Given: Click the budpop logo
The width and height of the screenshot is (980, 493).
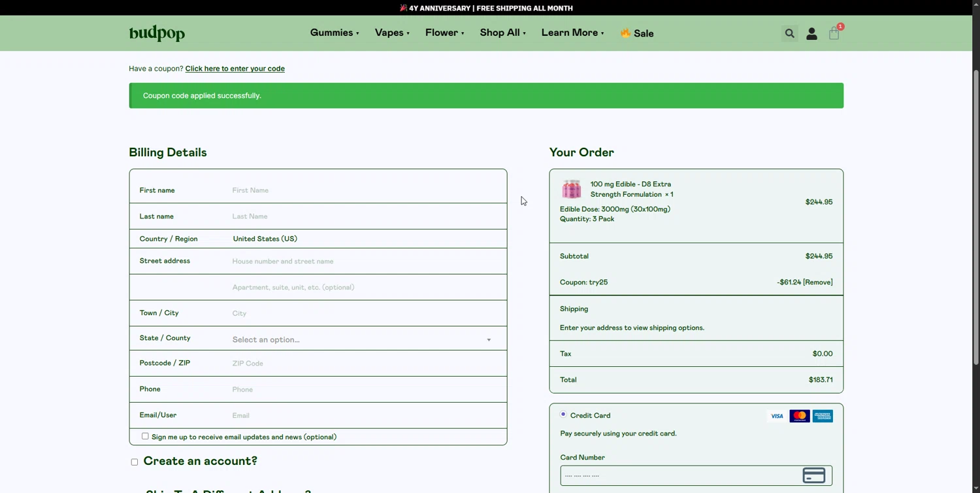Looking at the screenshot, I should click(x=157, y=33).
